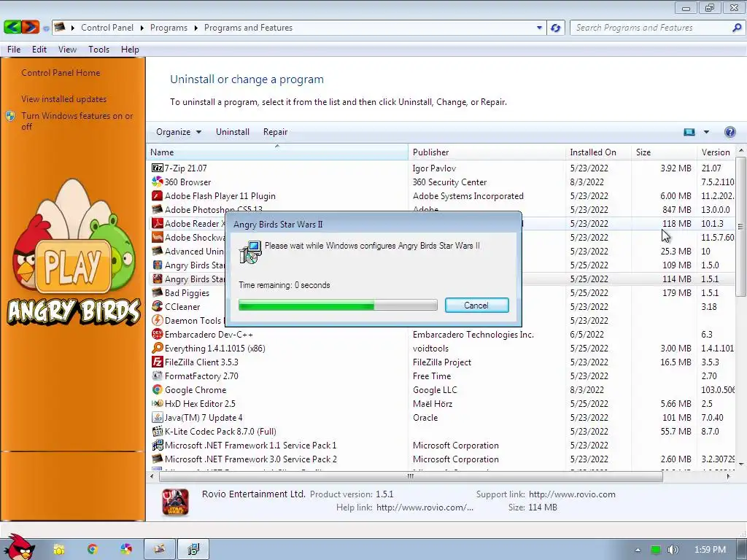The image size is (747, 560).
Task: Go back with the green arrow
Action: (12, 27)
